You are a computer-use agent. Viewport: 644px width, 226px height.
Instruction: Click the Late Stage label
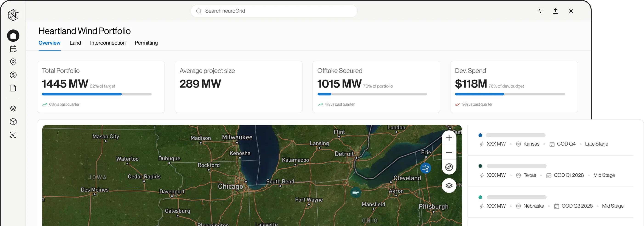point(596,144)
